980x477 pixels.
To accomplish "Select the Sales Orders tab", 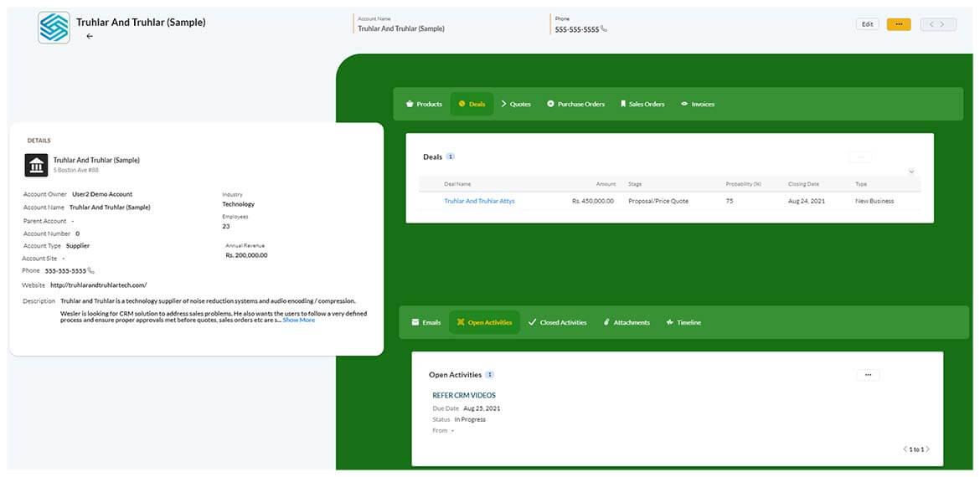I will click(642, 105).
